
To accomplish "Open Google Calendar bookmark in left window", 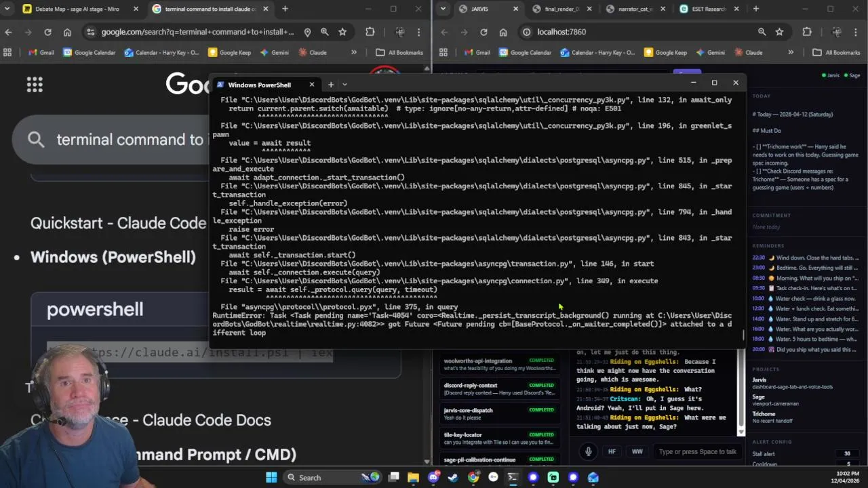I will (x=89, y=52).
